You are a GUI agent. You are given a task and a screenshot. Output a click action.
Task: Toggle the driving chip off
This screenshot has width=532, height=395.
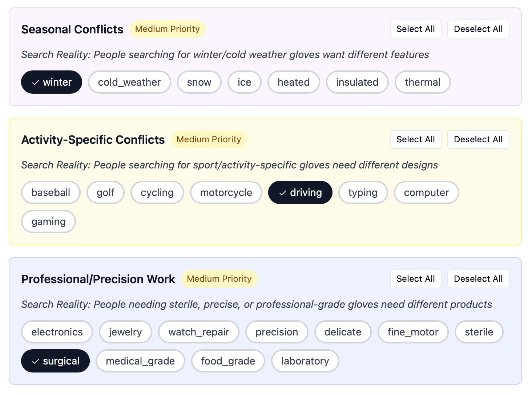300,192
